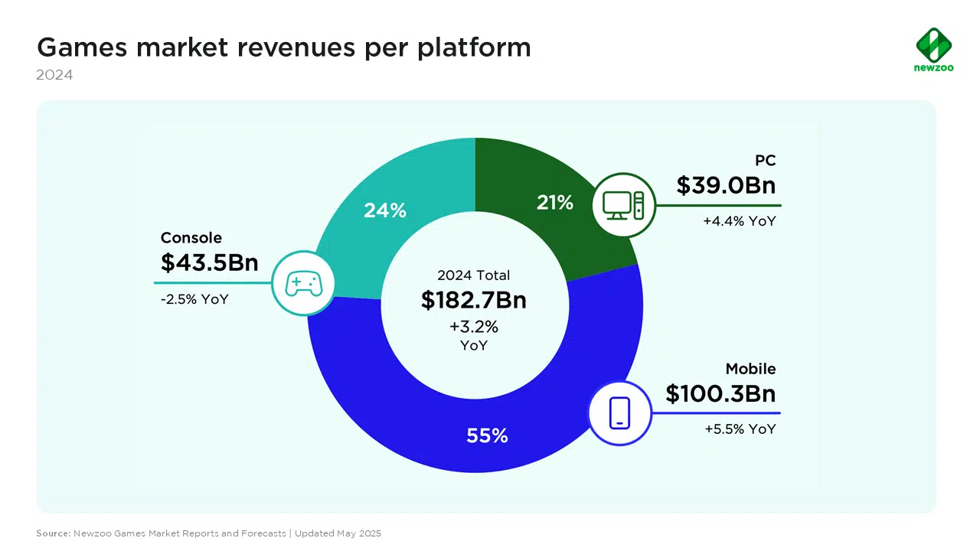
Task: Click the 'Games market revenues per platform' title
Action: (283, 47)
